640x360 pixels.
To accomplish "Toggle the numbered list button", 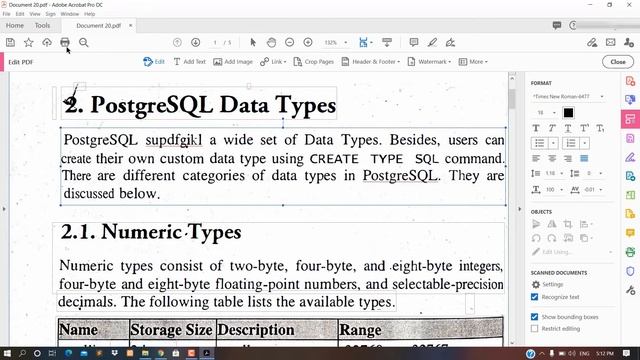I will [571, 143].
